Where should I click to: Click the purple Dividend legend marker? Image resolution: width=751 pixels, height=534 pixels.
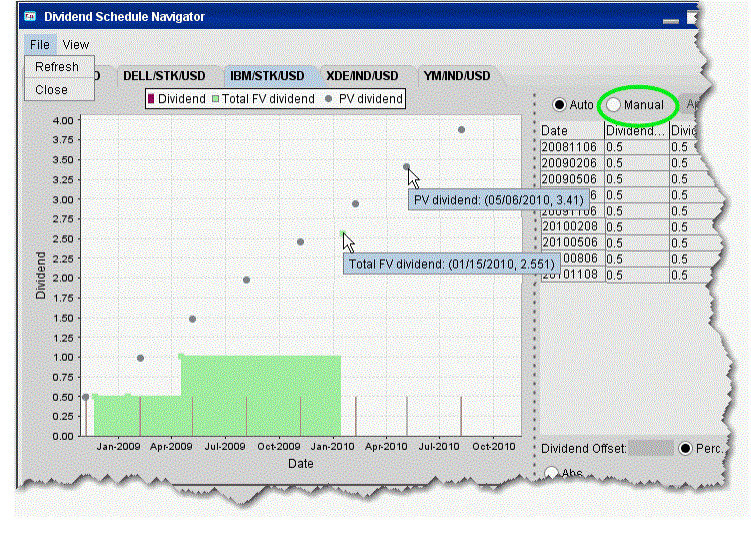pos(152,99)
